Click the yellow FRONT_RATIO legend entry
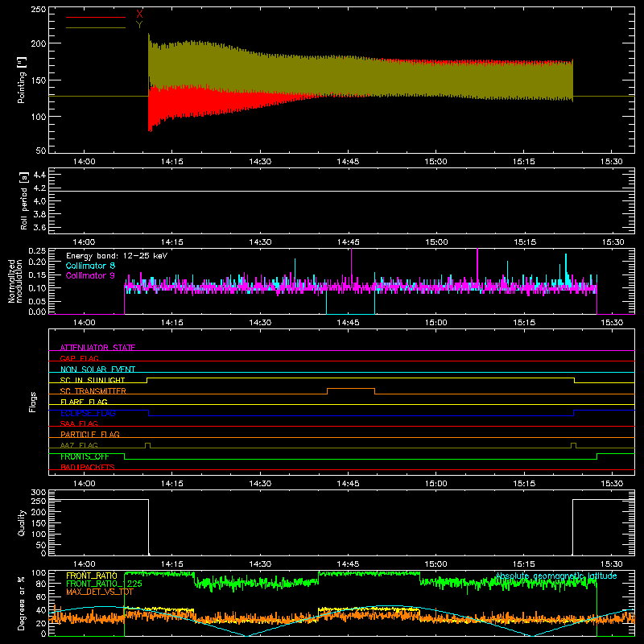The height and width of the screenshot is (644, 644). coord(92,576)
